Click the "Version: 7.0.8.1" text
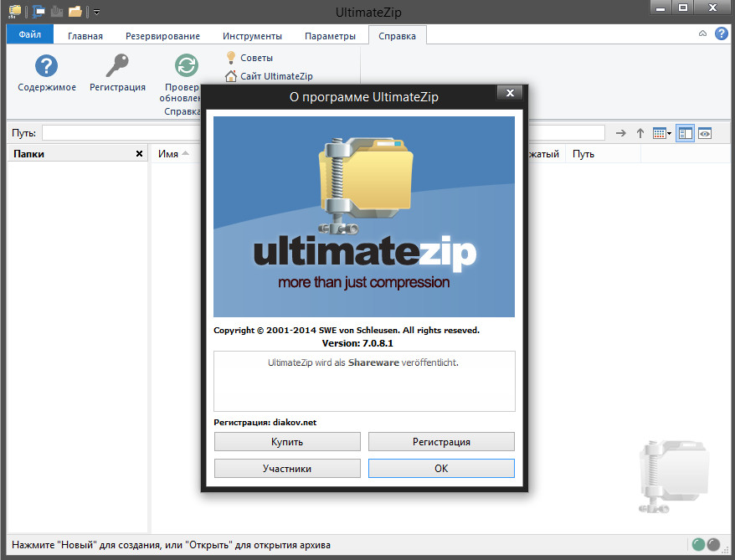 pyautogui.click(x=357, y=343)
